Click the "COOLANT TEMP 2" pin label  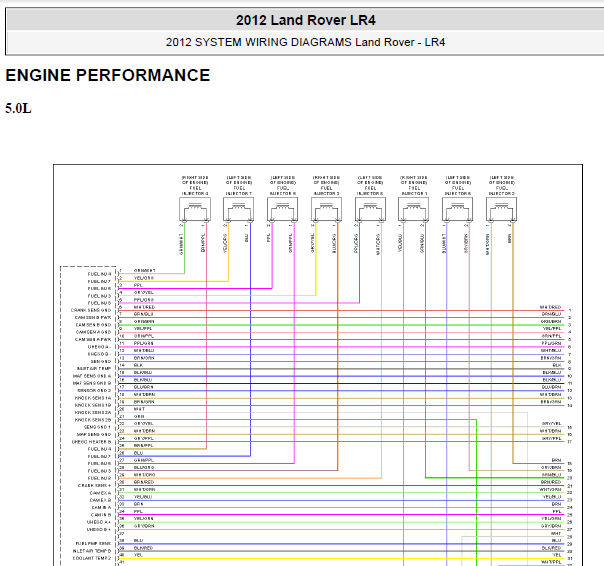click(x=92, y=558)
